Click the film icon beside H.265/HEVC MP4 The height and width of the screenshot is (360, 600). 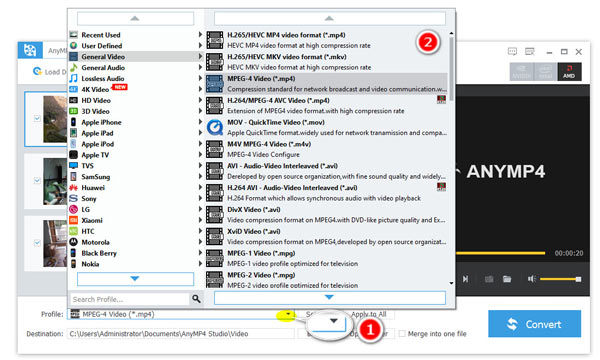click(215, 40)
